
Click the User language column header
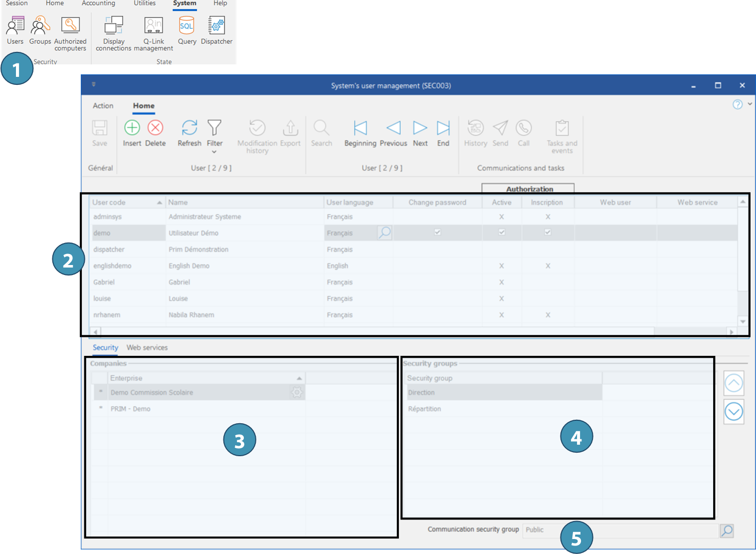pos(359,202)
